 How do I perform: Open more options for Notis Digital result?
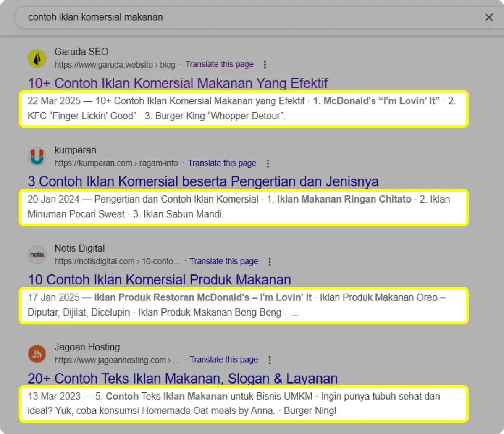tap(270, 262)
